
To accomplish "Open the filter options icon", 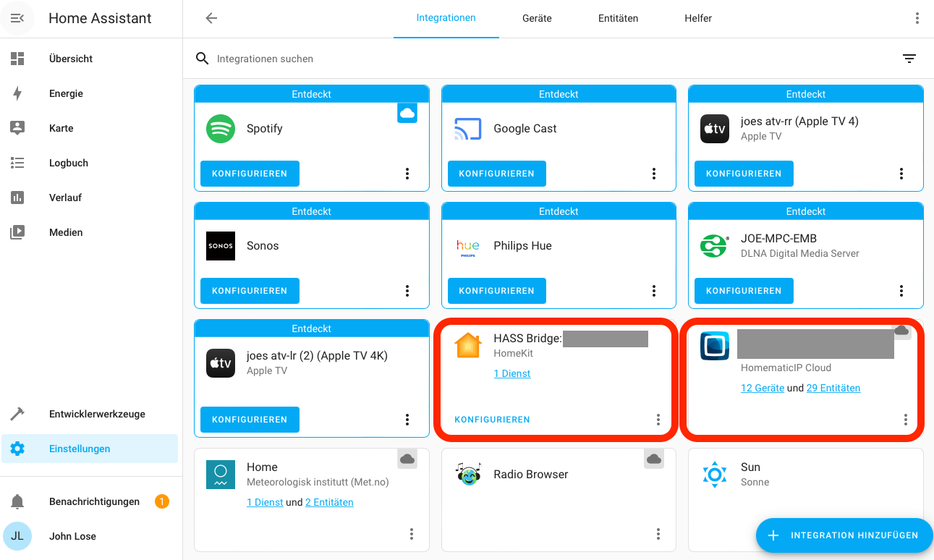I will pos(909,59).
